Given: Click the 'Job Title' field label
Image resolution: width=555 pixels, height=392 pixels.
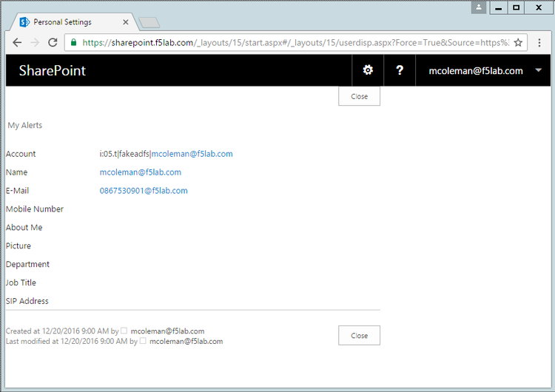Looking at the screenshot, I should pos(21,283).
